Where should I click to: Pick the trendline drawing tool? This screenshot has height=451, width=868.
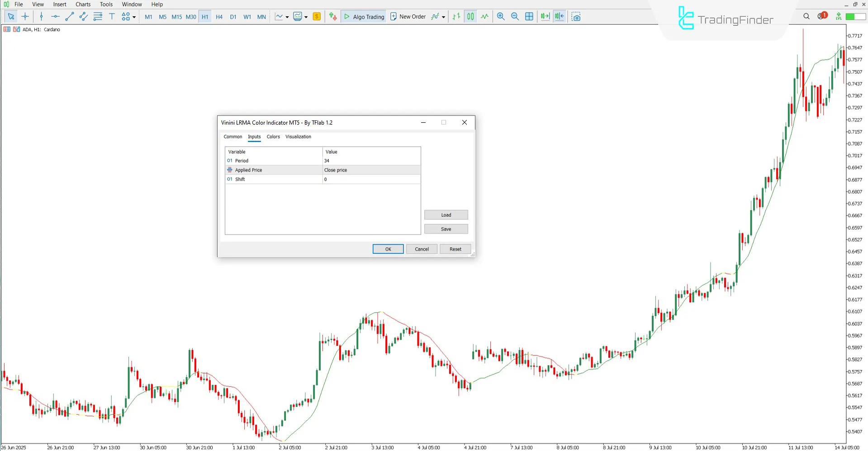click(x=69, y=17)
